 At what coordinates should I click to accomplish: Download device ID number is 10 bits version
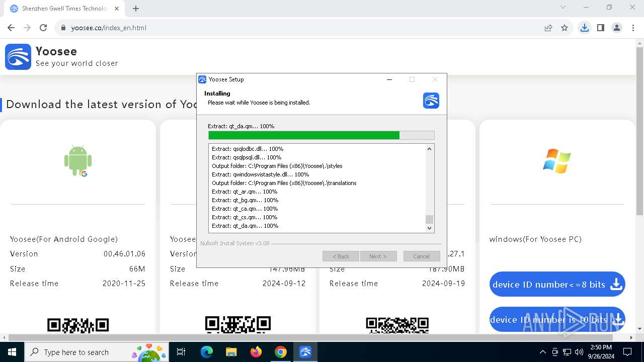[557, 320]
